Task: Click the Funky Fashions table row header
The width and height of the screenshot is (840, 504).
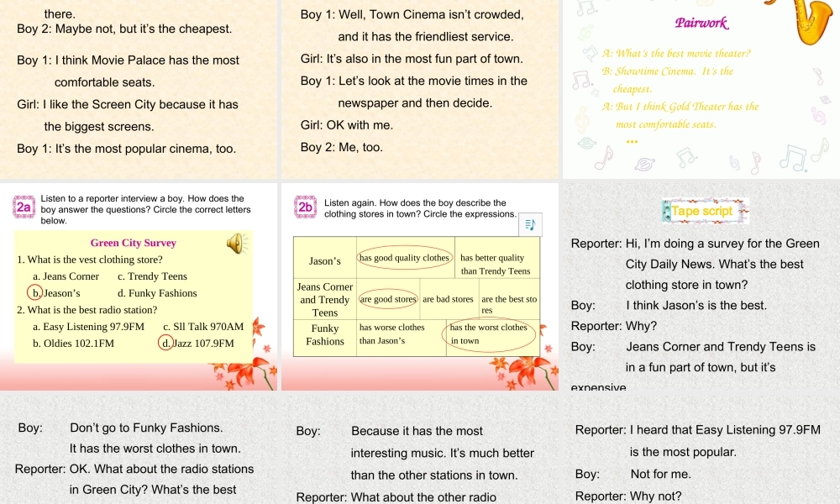Action: click(325, 338)
